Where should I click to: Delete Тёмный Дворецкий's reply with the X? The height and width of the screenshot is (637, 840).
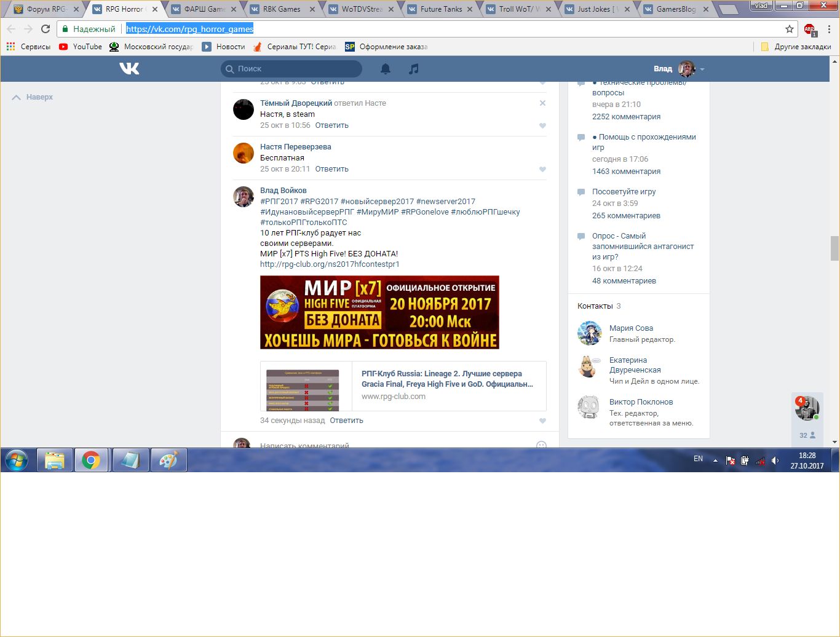coord(542,103)
